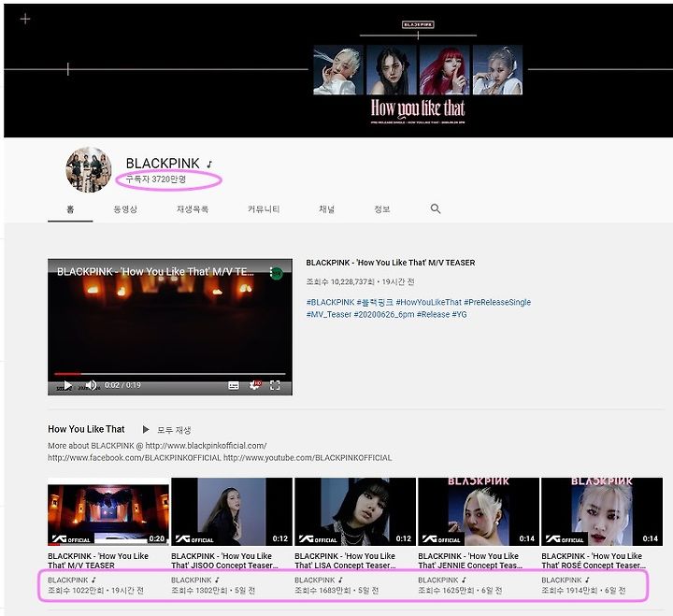Click the BLACKPINK channel name heading

[x=163, y=164]
